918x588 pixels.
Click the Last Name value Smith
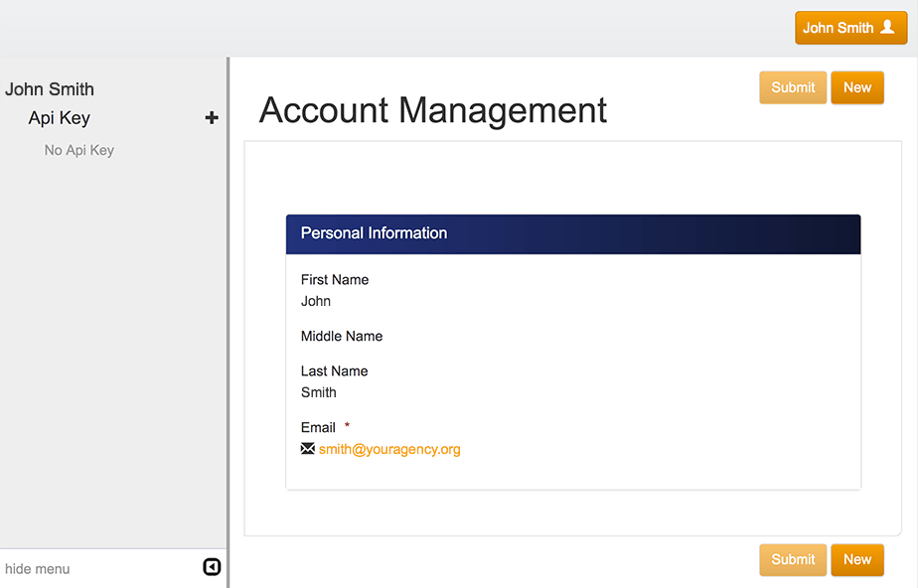pos(319,392)
